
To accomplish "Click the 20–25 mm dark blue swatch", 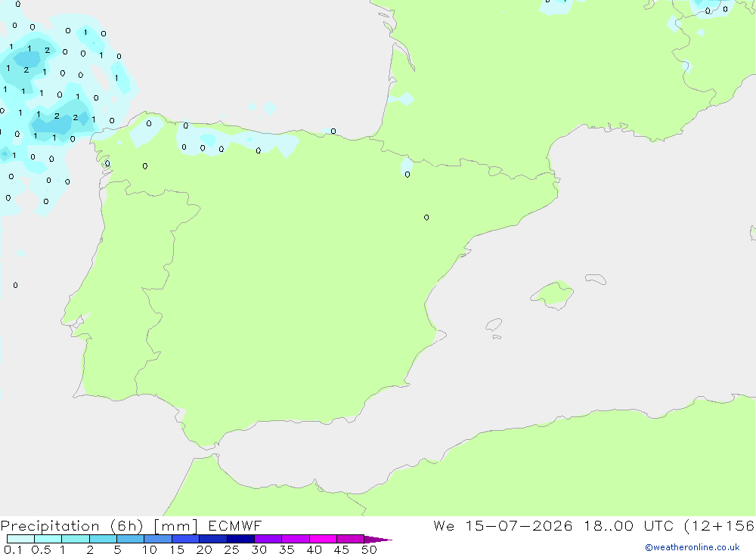I will pos(213,539).
